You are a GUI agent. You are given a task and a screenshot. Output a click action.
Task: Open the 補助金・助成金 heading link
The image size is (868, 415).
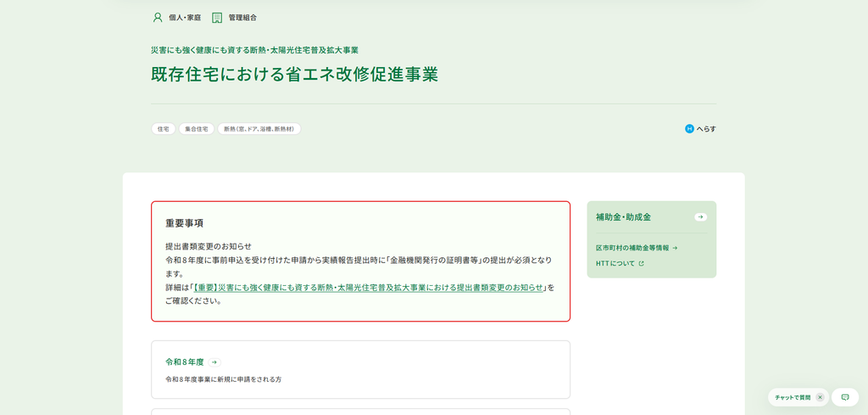pos(623,217)
